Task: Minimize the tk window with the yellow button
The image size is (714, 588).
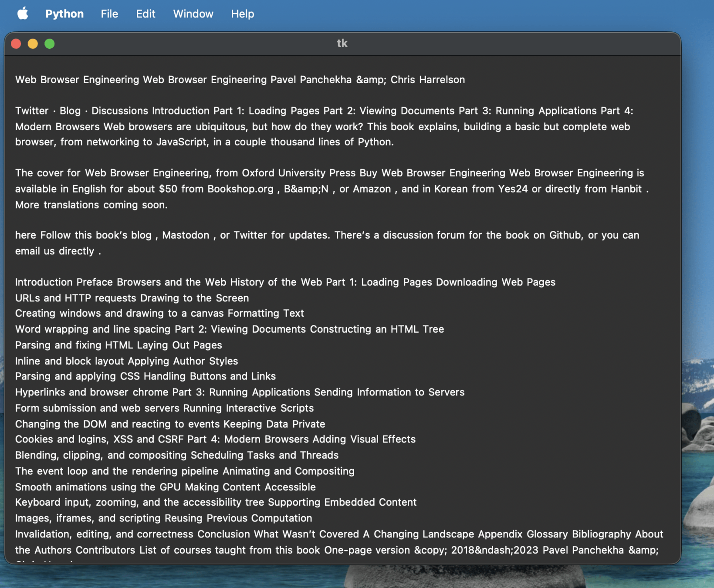Action: pyautogui.click(x=33, y=44)
